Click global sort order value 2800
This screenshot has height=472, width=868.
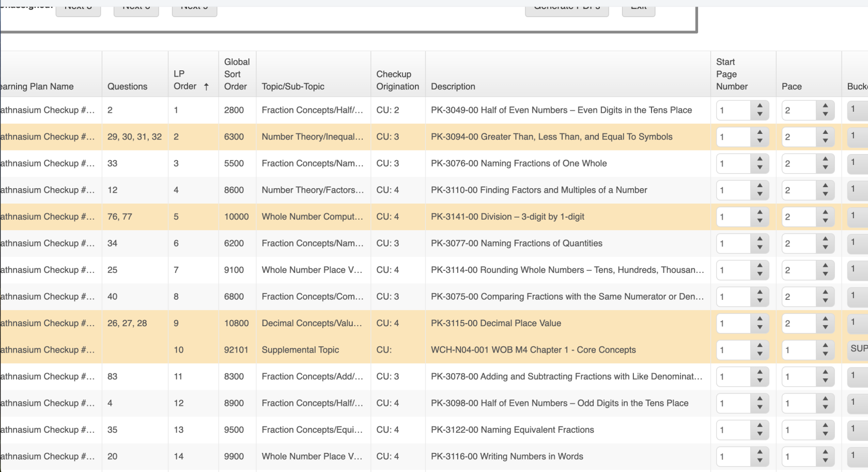pos(234,110)
